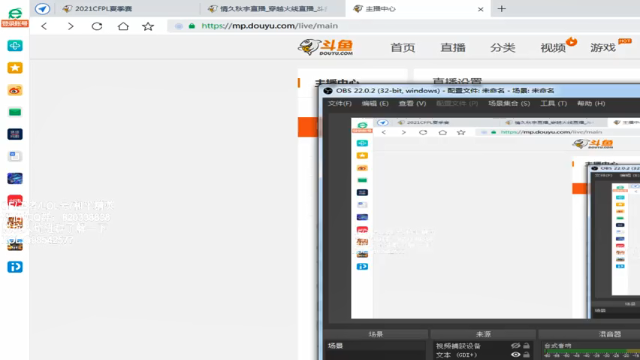640x360 pixels.
Task: Click the shield icon left of the padlock
Action: [x=179, y=26]
